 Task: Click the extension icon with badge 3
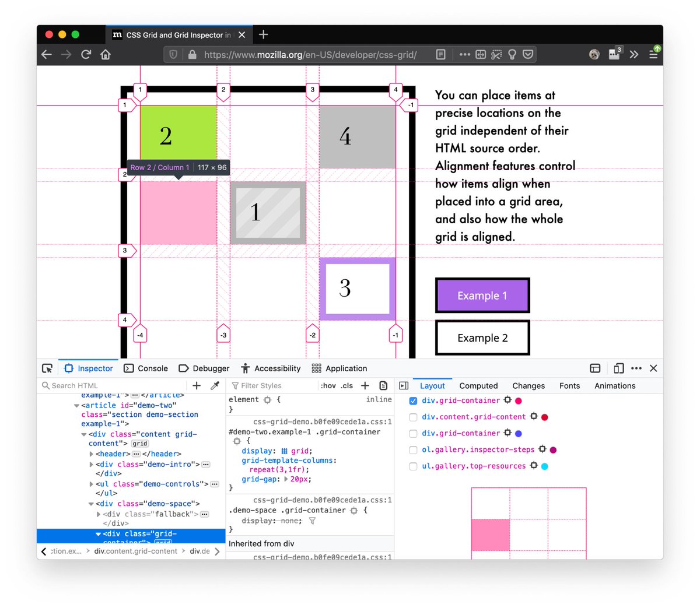pos(615,54)
